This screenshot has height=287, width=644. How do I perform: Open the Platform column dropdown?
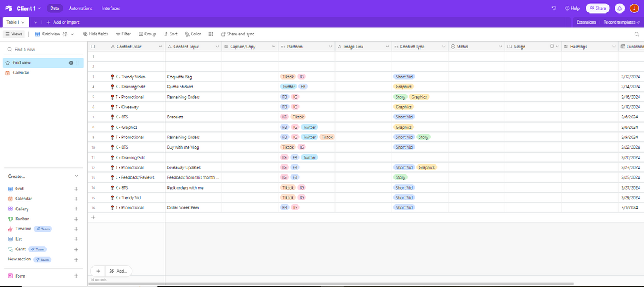click(x=330, y=47)
